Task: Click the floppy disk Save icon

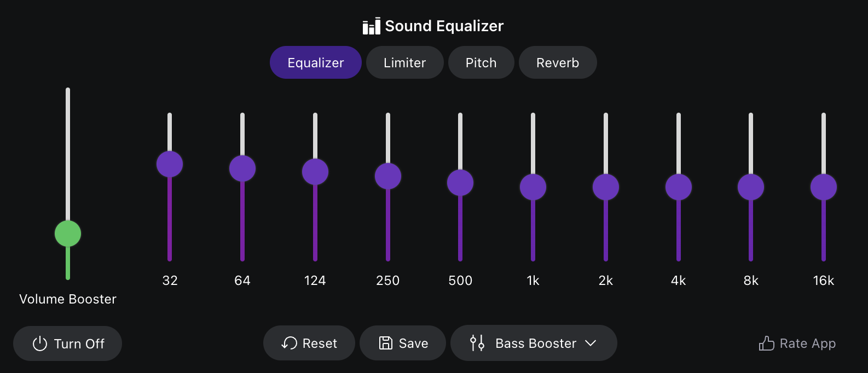Action: pos(386,343)
